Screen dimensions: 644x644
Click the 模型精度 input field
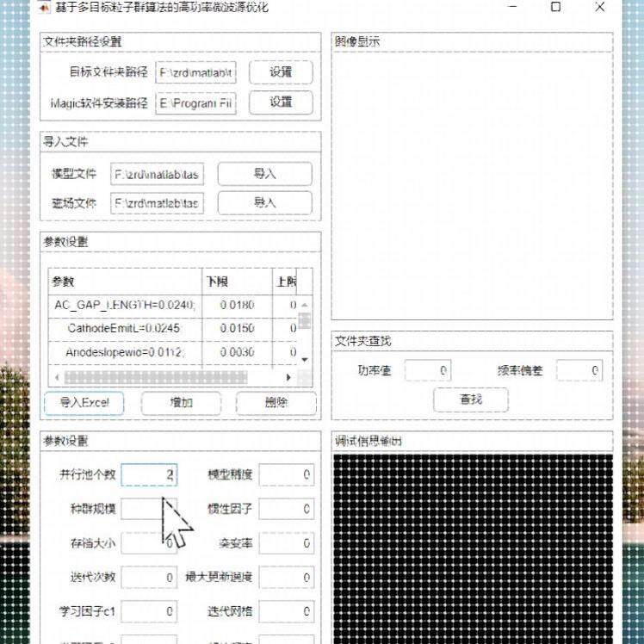point(287,474)
